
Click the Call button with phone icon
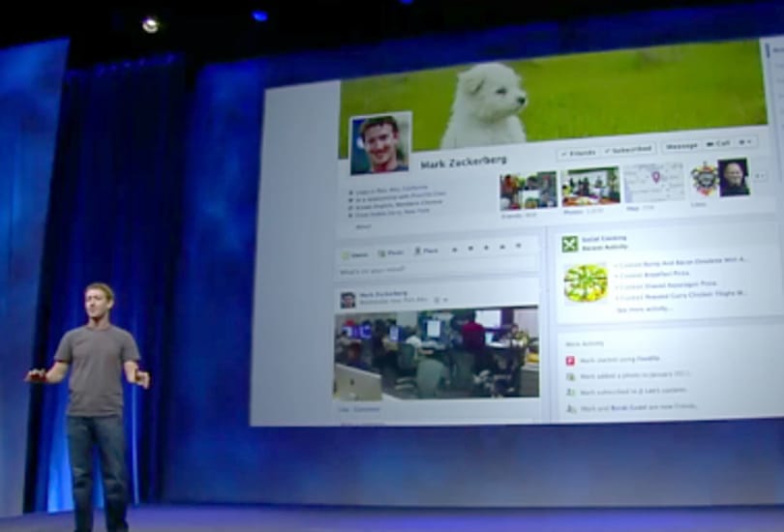[x=717, y=144]
